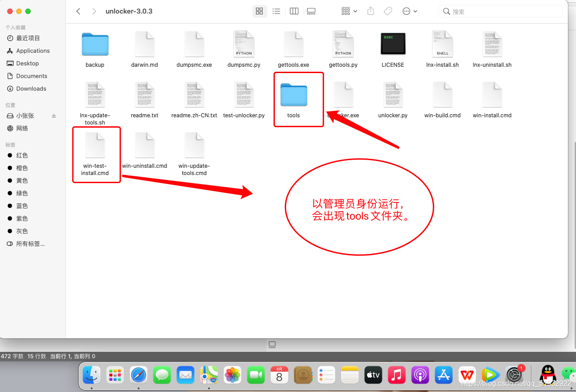Open WPS Office from the Dock
This screenshot has height=392, width=576.
pyautogui.click(x=467, y=374)
